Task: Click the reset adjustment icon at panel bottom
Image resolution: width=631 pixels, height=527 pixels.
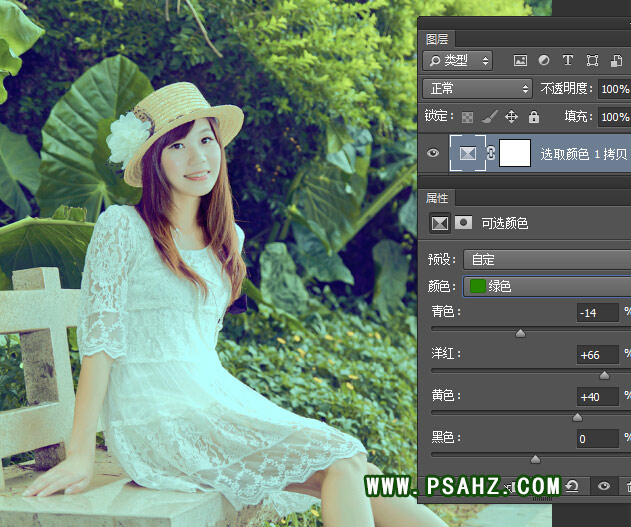Action: click(571, 486)
